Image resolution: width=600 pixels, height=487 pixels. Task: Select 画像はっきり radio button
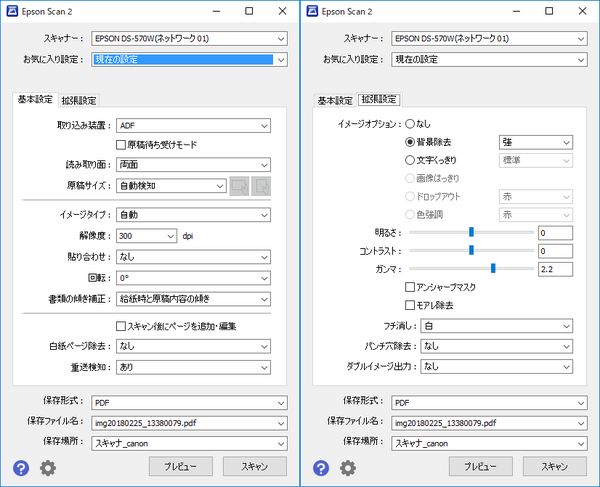[410, 178]
